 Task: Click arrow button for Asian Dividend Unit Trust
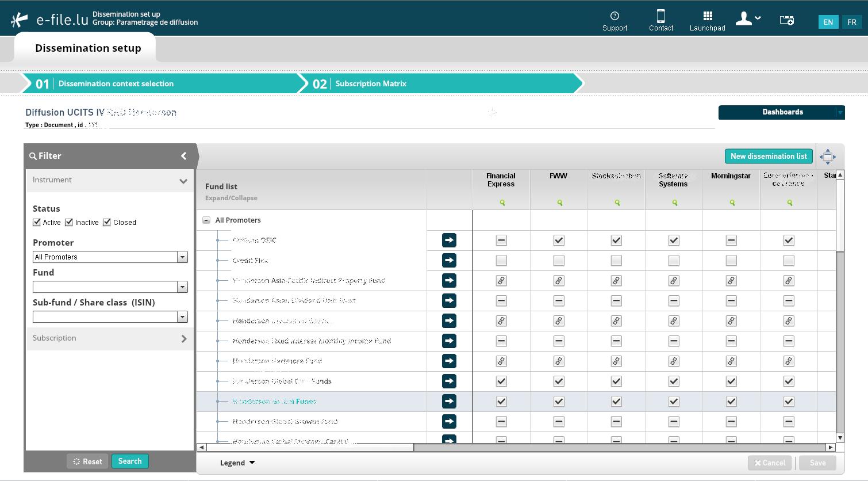pyautogui.click(x=449, y=300)
